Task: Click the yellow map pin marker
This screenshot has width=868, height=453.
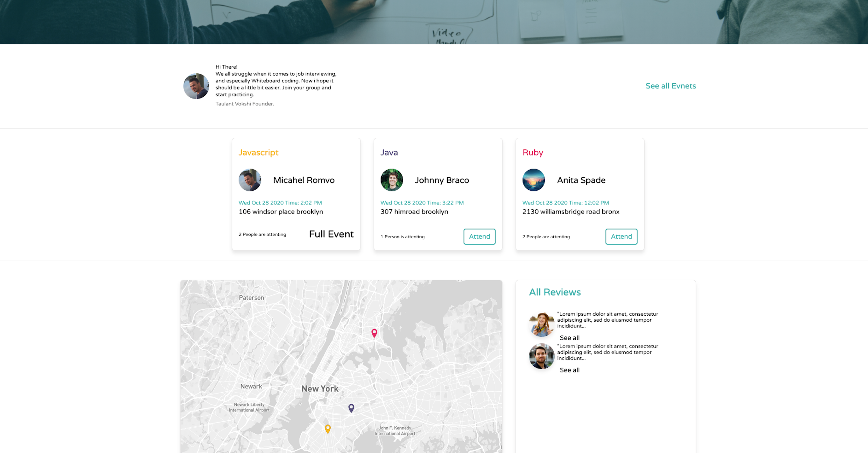Action: [x=328, y=429]
